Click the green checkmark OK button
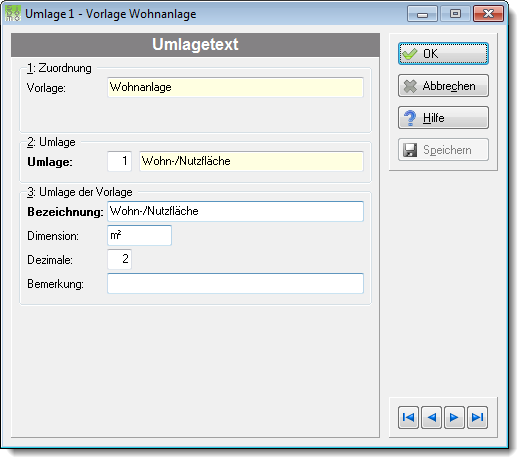 (x=443, y=53)
